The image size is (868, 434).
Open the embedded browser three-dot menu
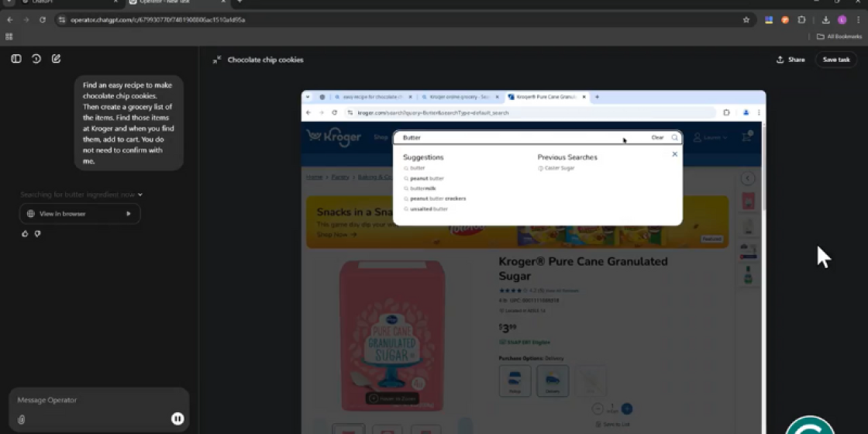click(x=759, y=112)
